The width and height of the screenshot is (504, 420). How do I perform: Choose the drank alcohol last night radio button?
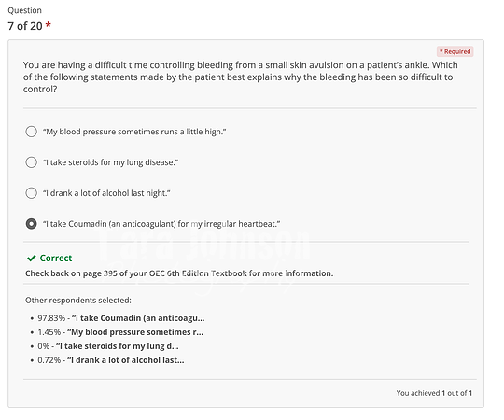(31, 193)
